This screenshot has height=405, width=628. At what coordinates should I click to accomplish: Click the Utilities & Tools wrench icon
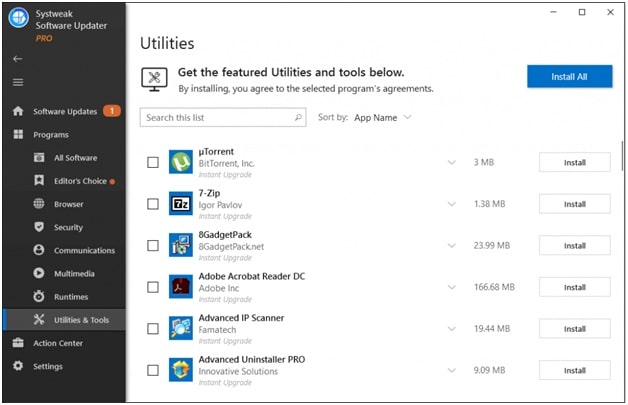39,319
